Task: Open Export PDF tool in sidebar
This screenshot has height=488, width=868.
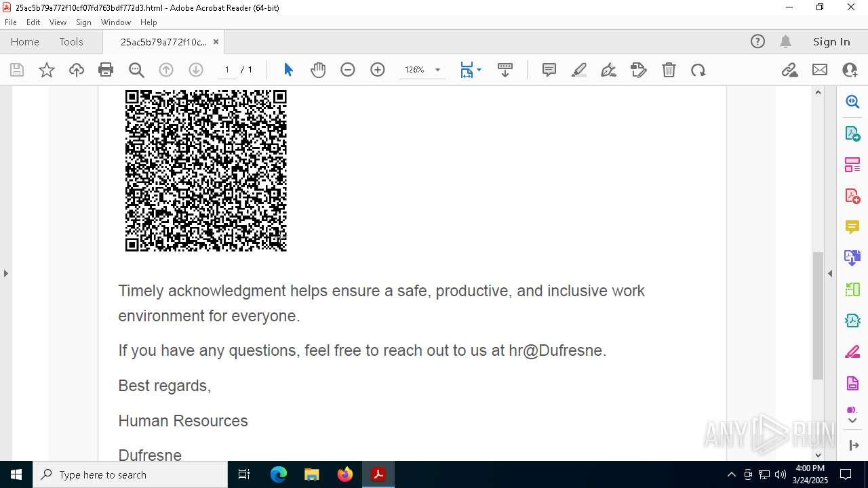Action: [x=852, y=134]
